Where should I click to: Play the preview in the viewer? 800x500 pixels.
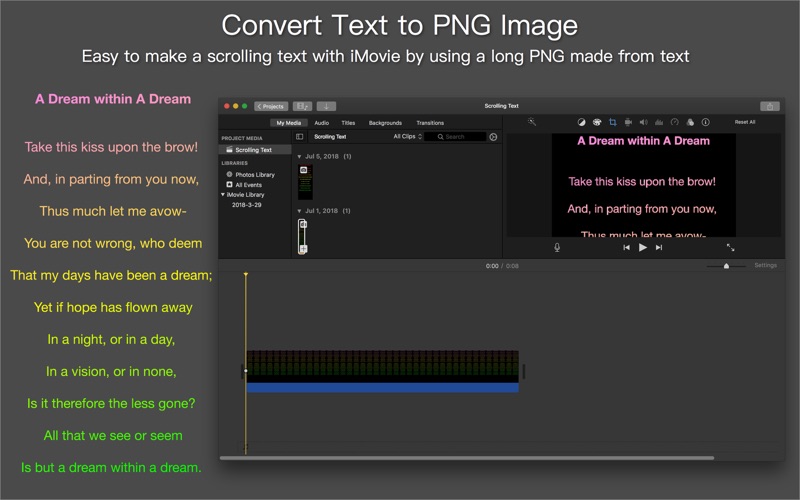pos(643,247)
